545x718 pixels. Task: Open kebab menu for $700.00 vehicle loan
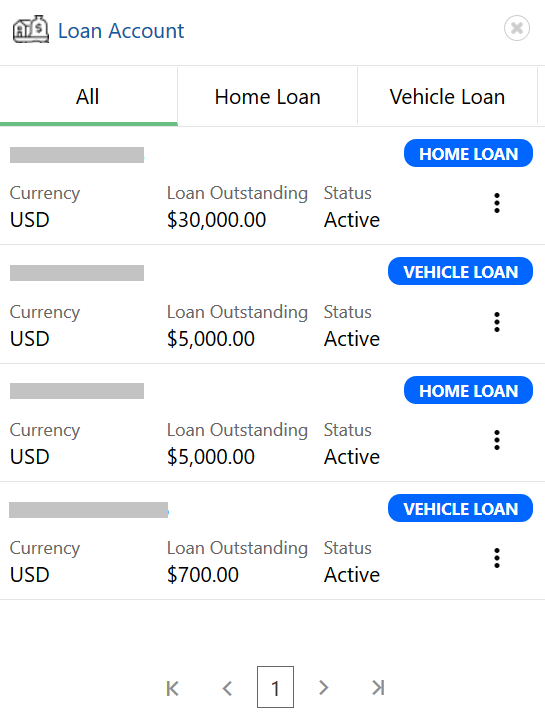(x=496, y=558)
